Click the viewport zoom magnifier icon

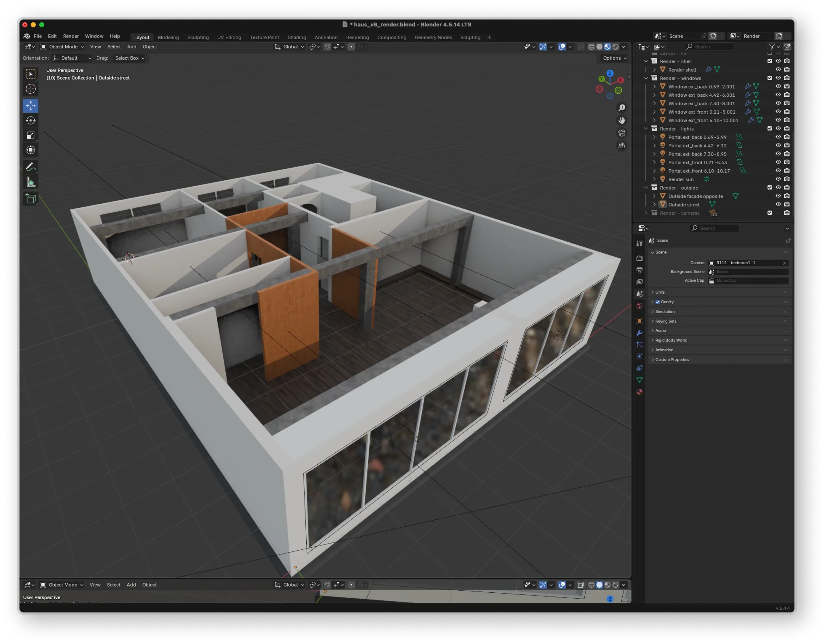[x=622, y=108]
